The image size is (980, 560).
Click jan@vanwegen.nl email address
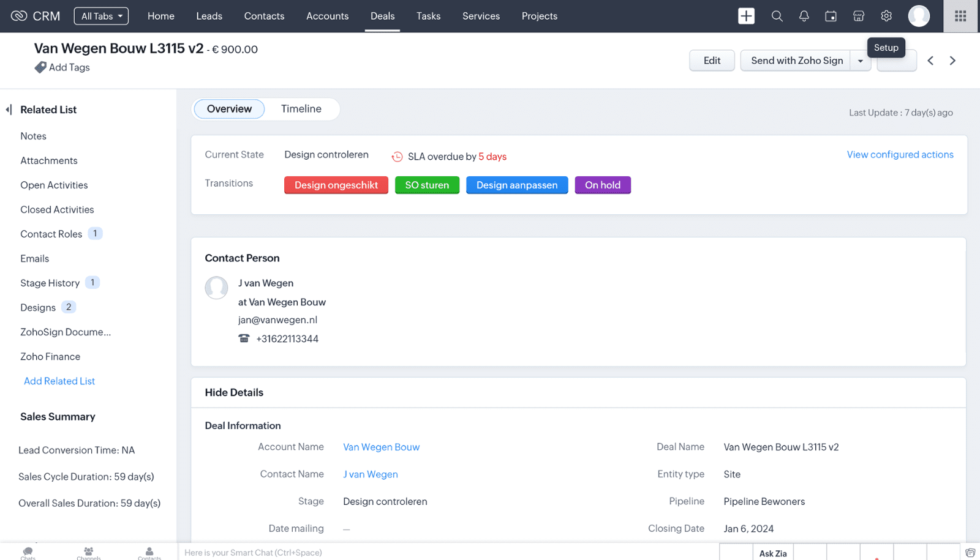(x=277, y=320)
